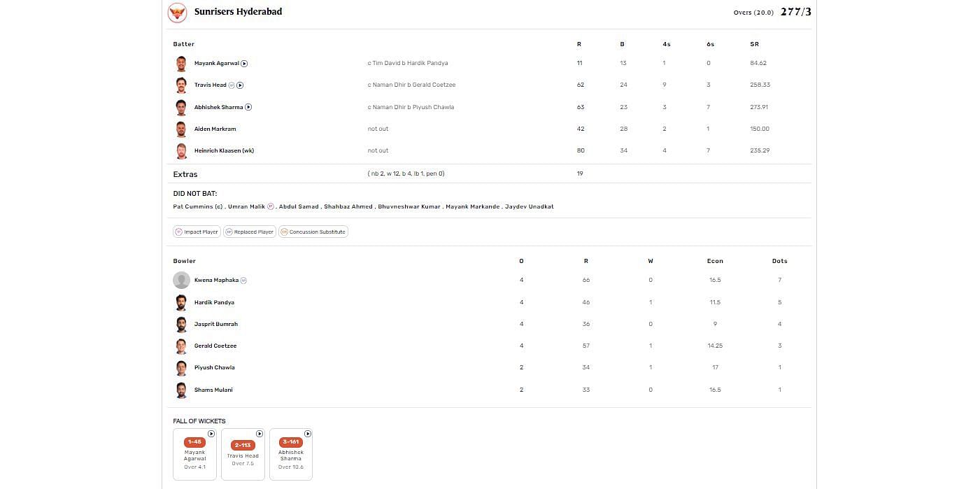Open Travis Head's player name link
Image resolution: width=980 pixels, height=489 pixels.
(x=211, y=85)
